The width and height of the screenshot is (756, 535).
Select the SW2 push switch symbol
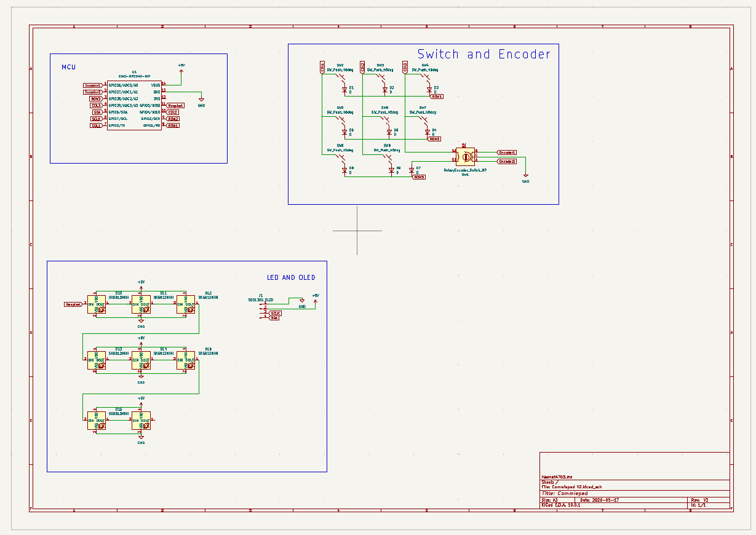pos(340,78)
